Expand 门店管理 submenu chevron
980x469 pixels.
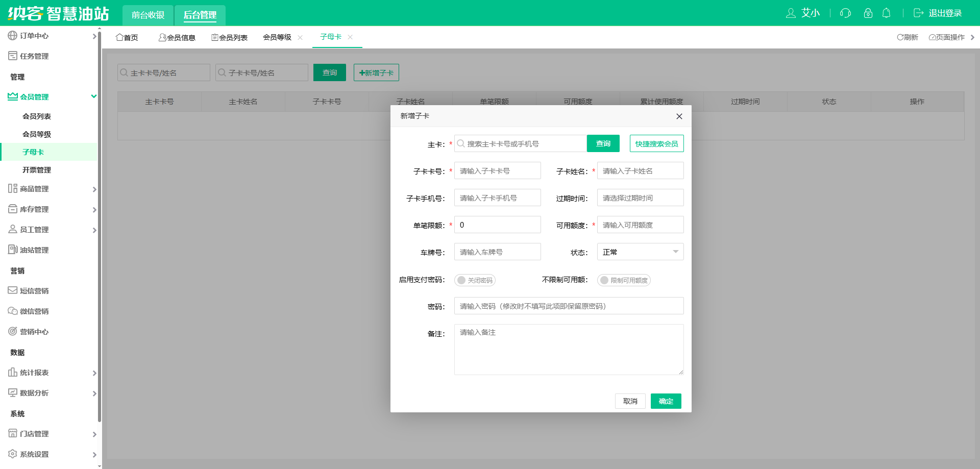pyautogui.click(x=94, y=434)
